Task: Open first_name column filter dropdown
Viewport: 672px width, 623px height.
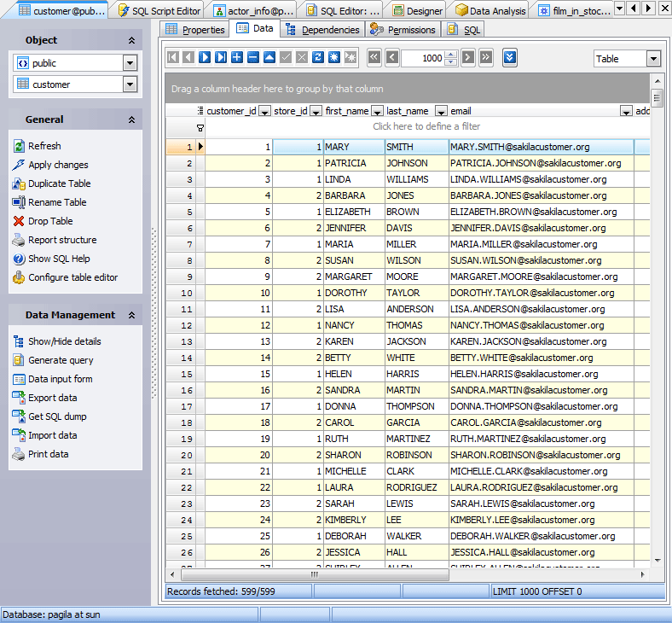Action: (377, 112)
